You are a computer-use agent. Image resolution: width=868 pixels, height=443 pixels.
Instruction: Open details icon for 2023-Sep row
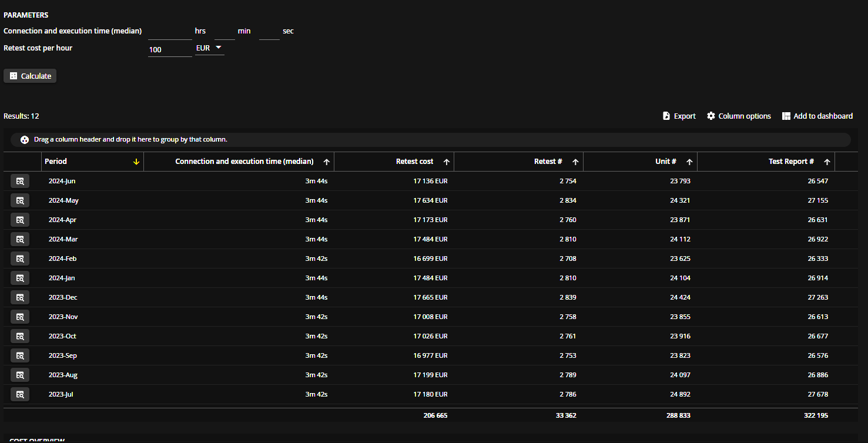click(x=20, y=355)
